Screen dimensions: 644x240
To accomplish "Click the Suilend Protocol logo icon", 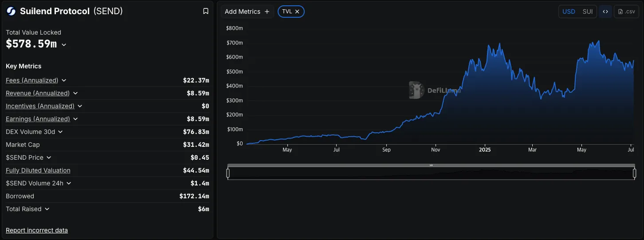I will 11,12.
